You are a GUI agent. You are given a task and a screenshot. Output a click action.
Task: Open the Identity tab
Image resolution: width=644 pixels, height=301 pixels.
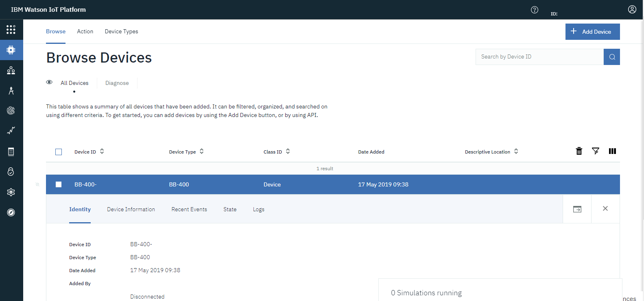80,209
